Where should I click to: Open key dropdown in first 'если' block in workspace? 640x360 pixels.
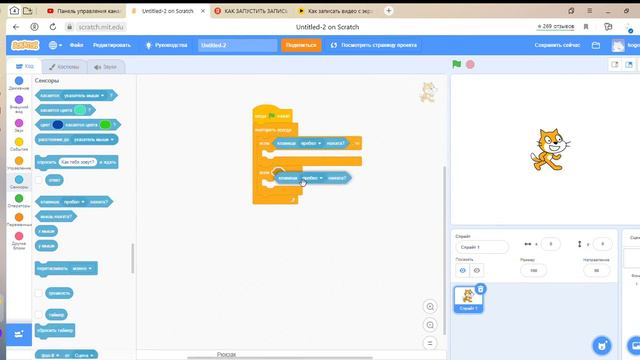pyautogui.click(x=311, y=143)
